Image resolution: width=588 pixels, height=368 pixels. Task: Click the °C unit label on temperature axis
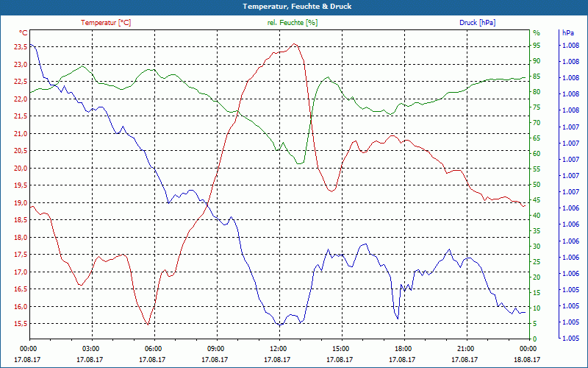click(24, 32)
